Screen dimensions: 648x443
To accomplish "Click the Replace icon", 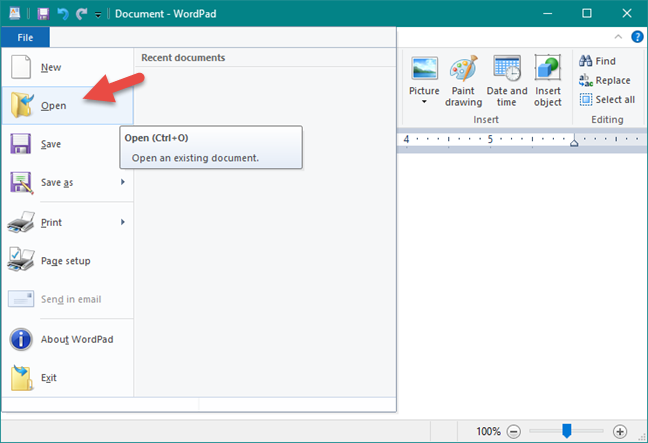I will pos(586,80).
